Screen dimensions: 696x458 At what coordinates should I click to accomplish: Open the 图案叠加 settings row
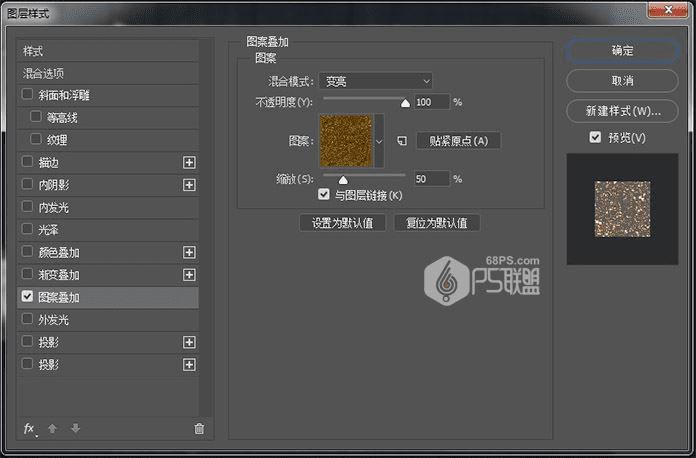pyautogui.click(x=108, y=297)
